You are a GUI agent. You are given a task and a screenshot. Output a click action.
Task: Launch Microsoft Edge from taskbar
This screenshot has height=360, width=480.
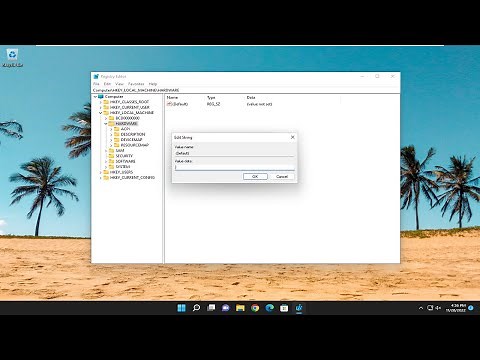(x=270, y=308)
